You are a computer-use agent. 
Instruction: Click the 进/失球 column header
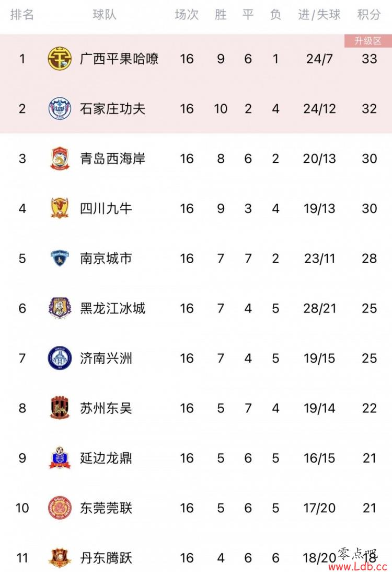click(x=319, y=15)
